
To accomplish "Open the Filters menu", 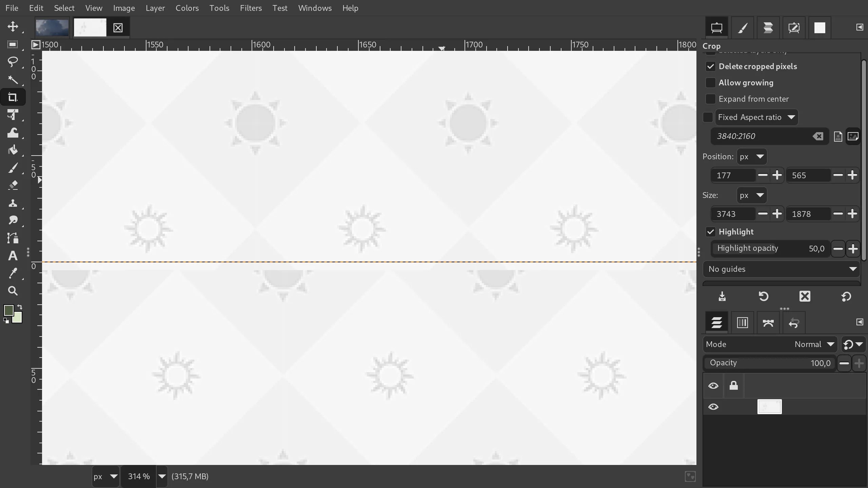I will (251, 8).
